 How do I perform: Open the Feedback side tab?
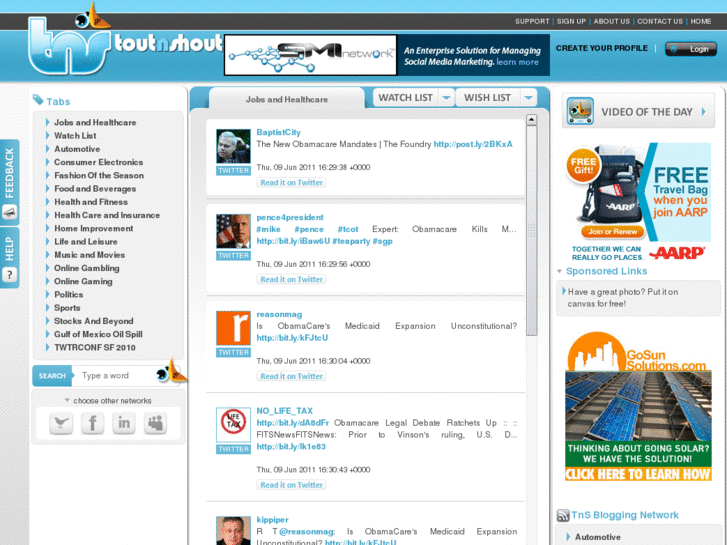click(10, 183)
